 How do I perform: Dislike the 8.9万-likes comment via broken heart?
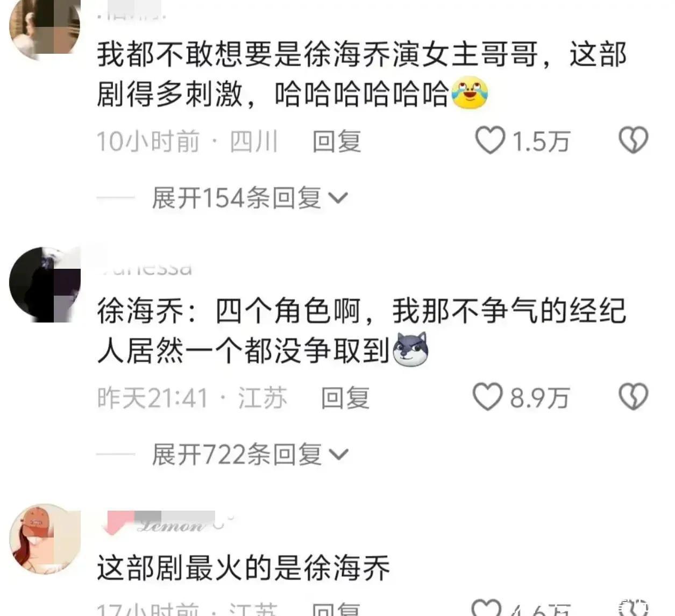click(633, 397)
